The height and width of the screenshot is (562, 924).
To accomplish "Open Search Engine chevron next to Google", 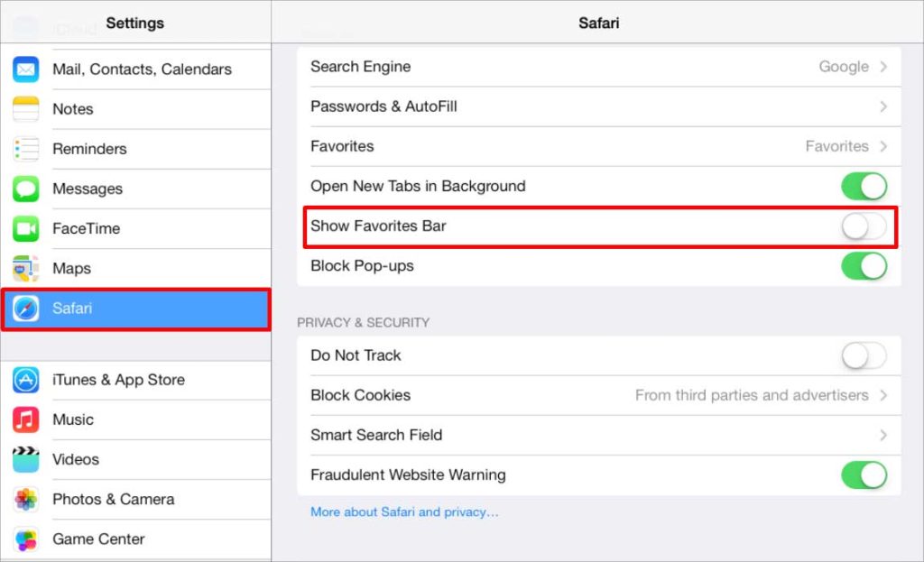I will coord(883,67).
